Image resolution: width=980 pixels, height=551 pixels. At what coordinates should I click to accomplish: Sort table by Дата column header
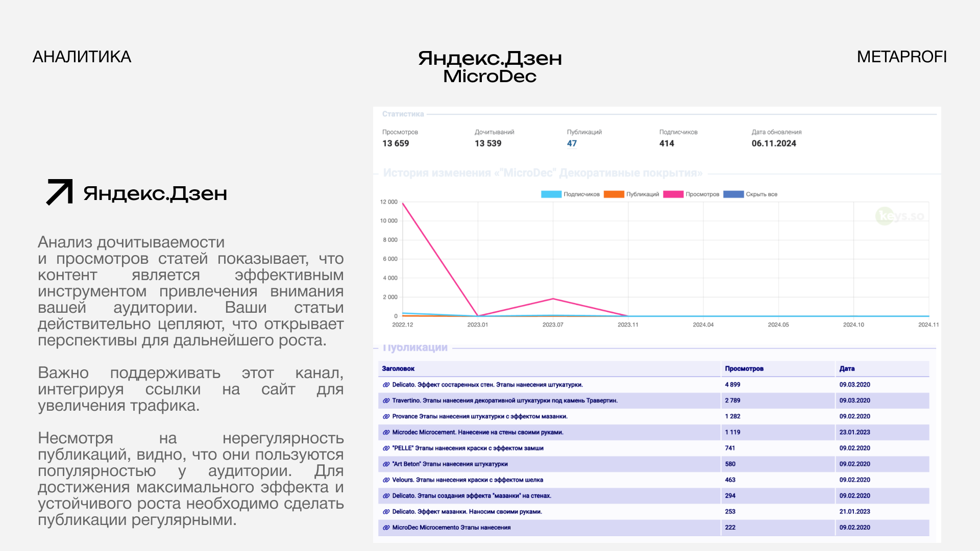(x=847, y=368)
